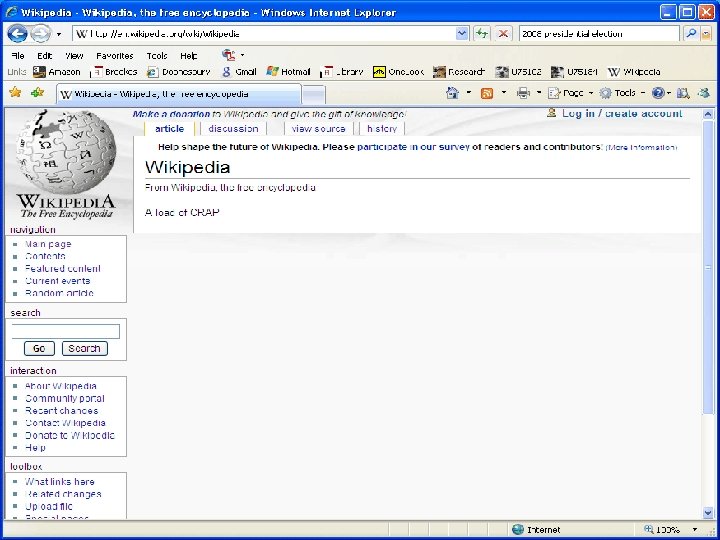720x540 pixels.
Task: Switch to the discussion tab
Action: tap(233, 129)
